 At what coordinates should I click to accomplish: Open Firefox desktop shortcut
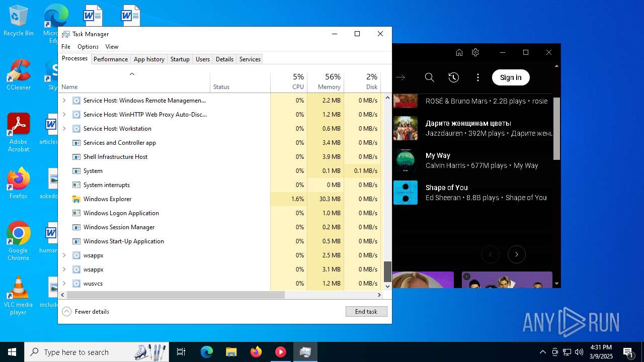(19, 184)
